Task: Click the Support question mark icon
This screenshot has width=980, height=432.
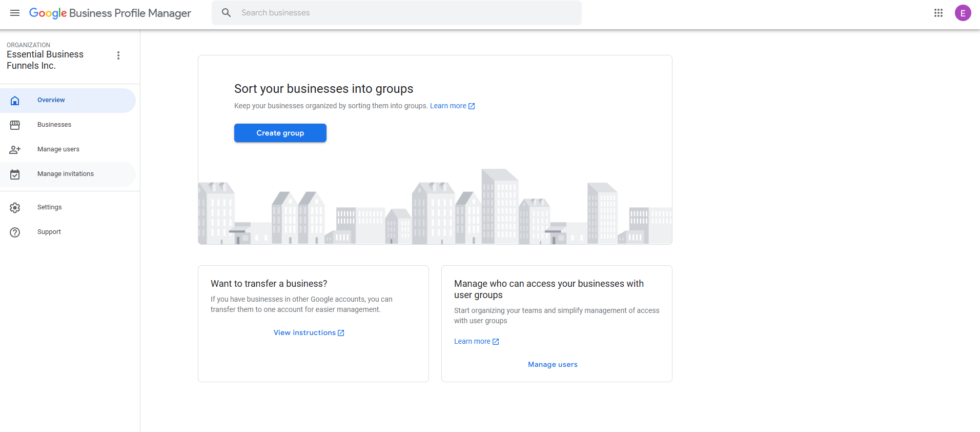Action: tap(15, 232)
